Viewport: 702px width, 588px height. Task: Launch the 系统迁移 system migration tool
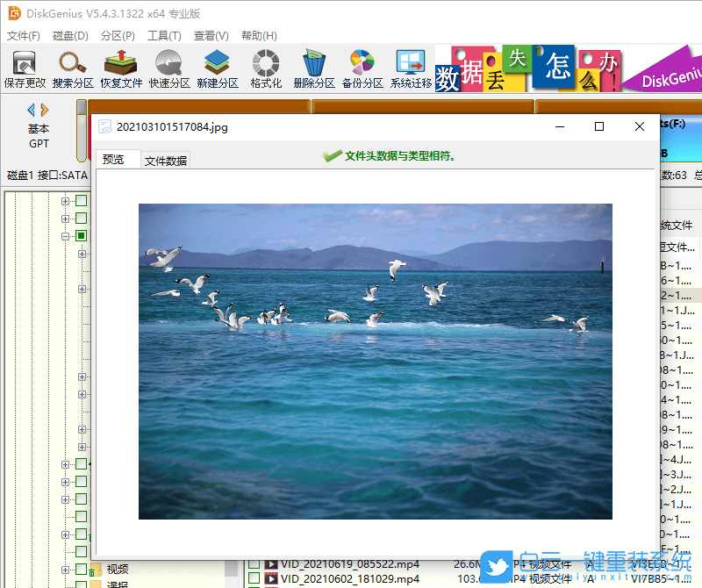coord(410,68)
